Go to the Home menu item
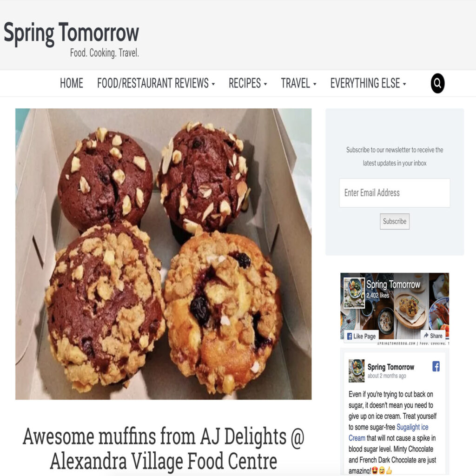The image size is (476, 476). 71,83
